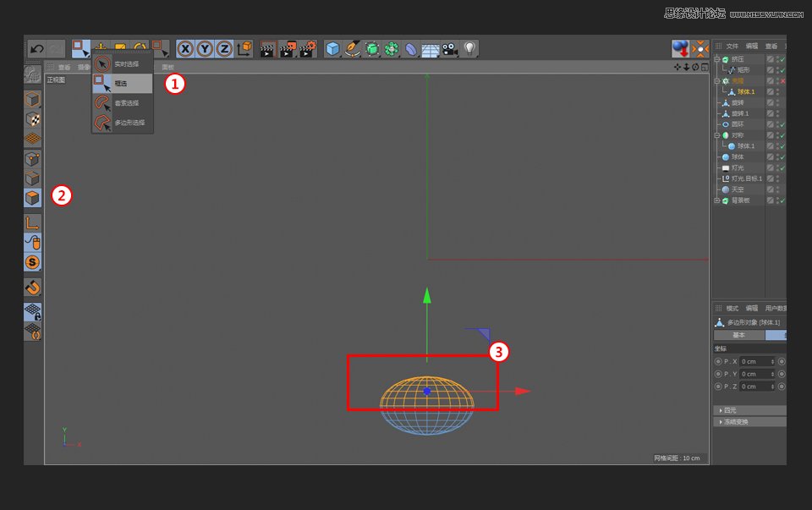Collapse the 对称 hierarchy in the object manager
Screen dimensions: 812x510
(x=718, y=134)
